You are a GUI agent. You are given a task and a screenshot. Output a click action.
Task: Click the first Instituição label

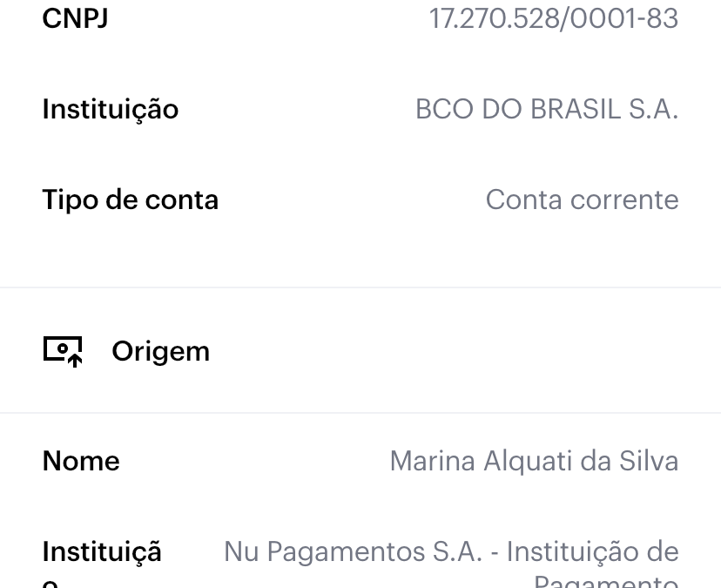pos(111,110)
